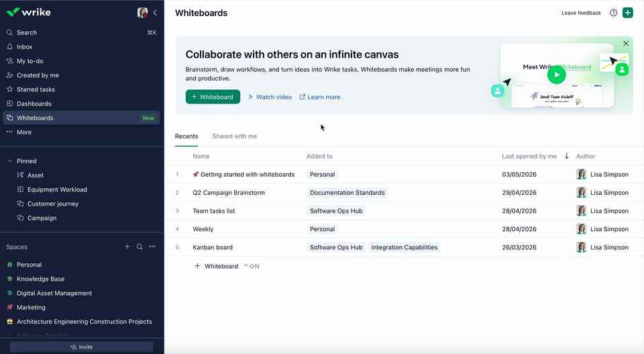The width and height of the screenshot is (644, 354).
Task: Click Integration Capabilities tag
Action: coord(404,247)
